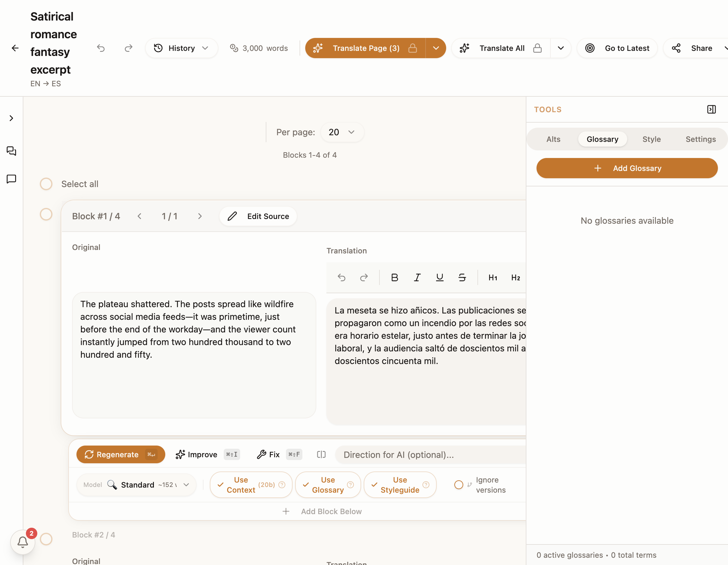Apply H1 heading style in translation toolbar
This screenshot has width=728, height=565.
click(x=493, y=277)
